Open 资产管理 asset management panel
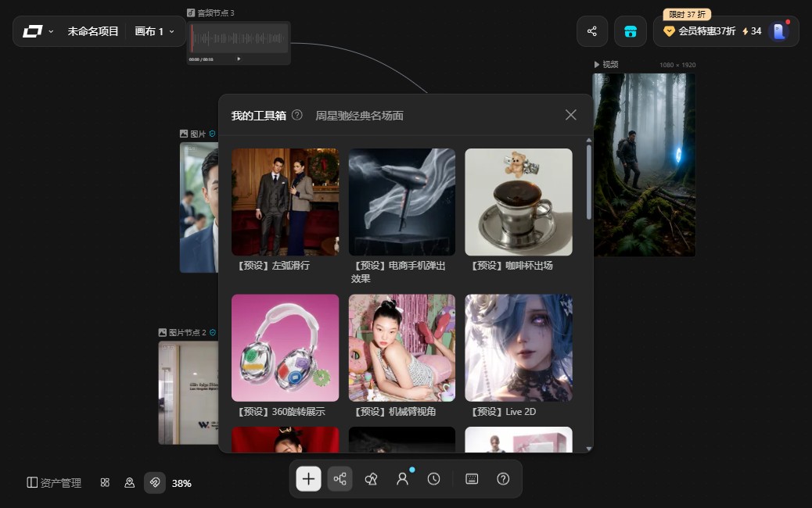This screenshot has width=812, height=508. click(54, 483)
